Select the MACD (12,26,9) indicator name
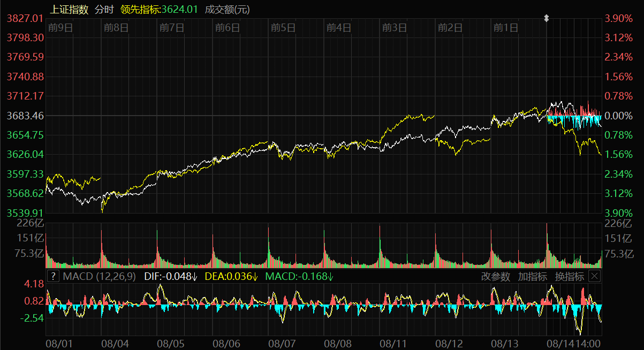 (x=100, y=276)
